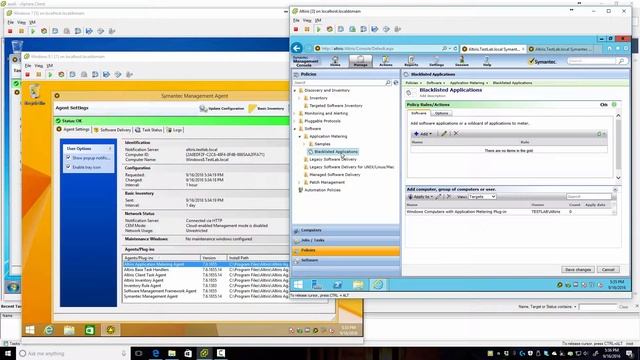Click Windows 8.1 VM green play icon

click(x=50, y=75)
